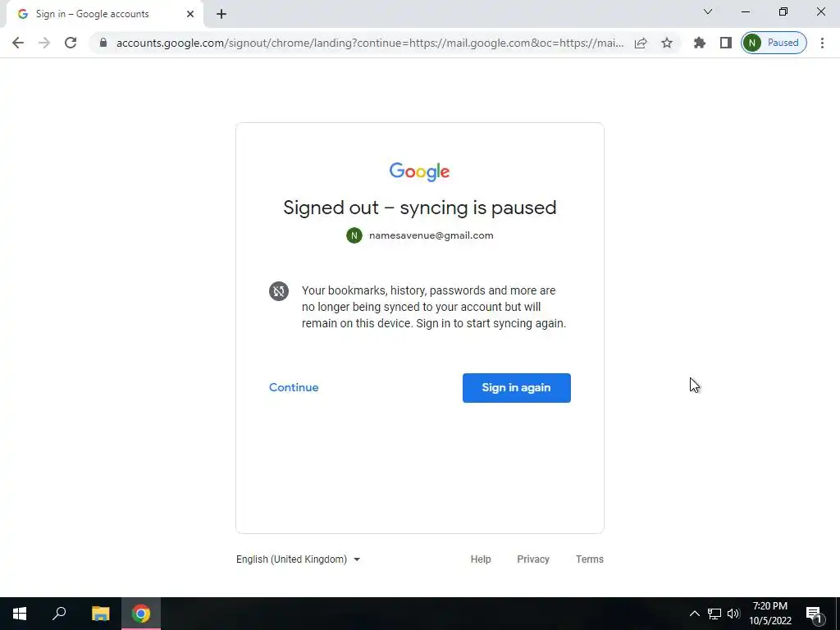Click the address bar URL field

[x=370, y=43]
